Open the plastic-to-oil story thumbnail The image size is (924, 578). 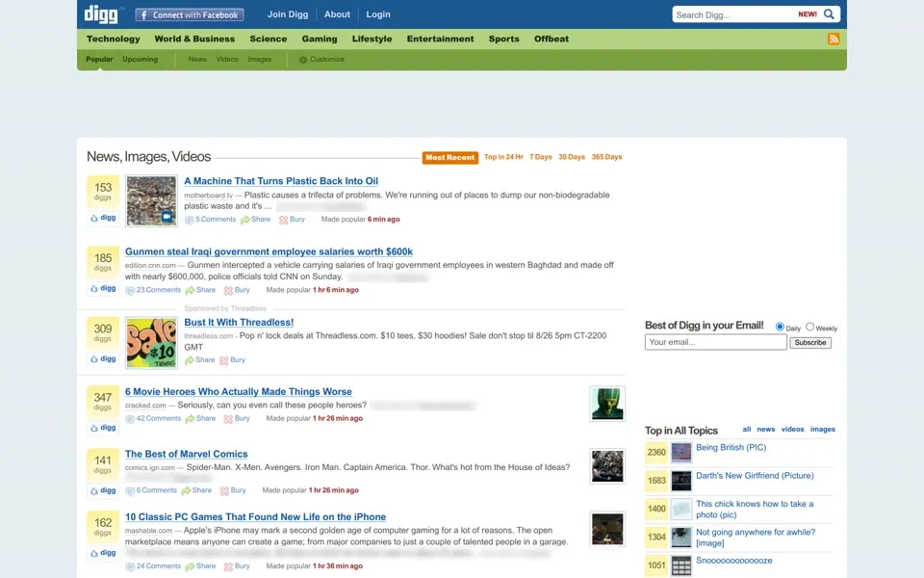point(151,200)
